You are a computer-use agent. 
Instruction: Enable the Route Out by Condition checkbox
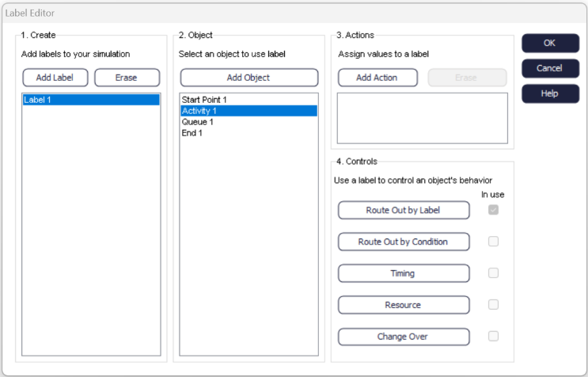pyautogui.click(x=493, y=242)
